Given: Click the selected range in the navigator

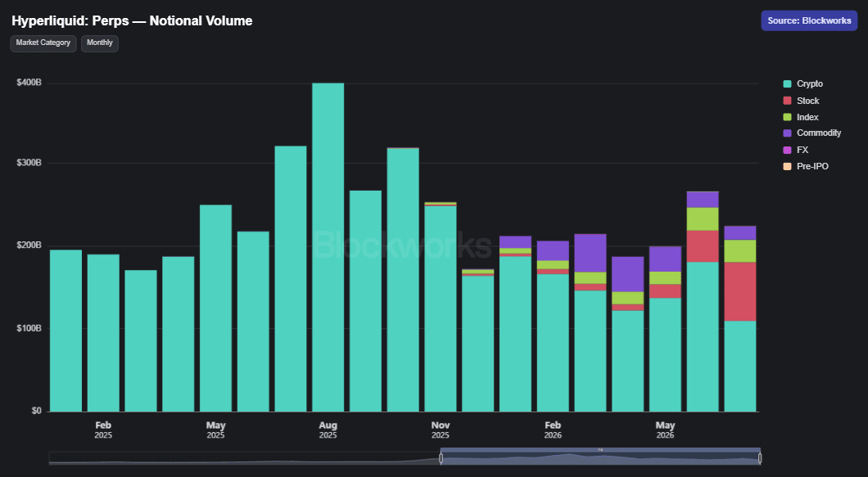Looking at the screenshot, I should pyautogui.click(x=600, y=458).
